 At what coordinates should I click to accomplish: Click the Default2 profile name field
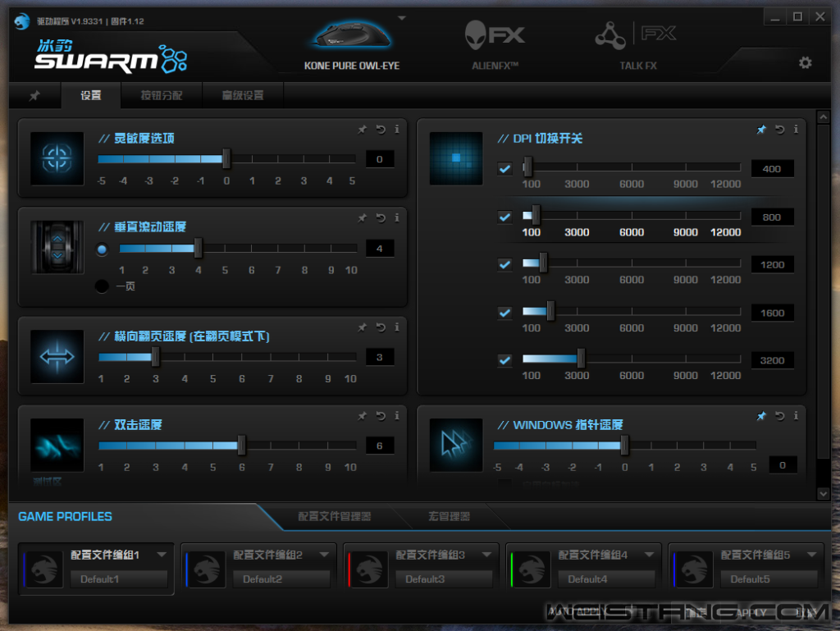(x=281, y=579)
